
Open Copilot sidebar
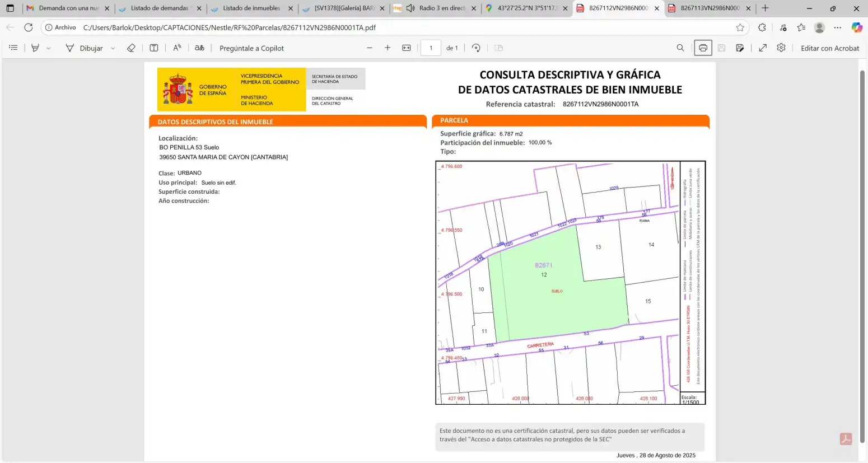(857, 27)
